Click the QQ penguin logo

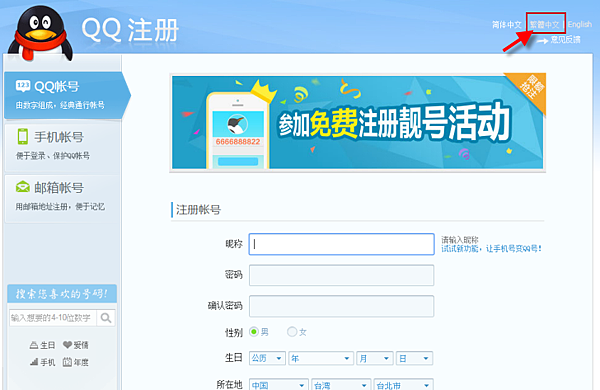40,33
